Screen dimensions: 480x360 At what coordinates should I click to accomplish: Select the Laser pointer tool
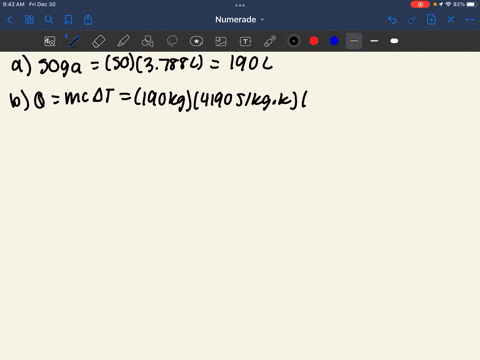click(270, 41)
